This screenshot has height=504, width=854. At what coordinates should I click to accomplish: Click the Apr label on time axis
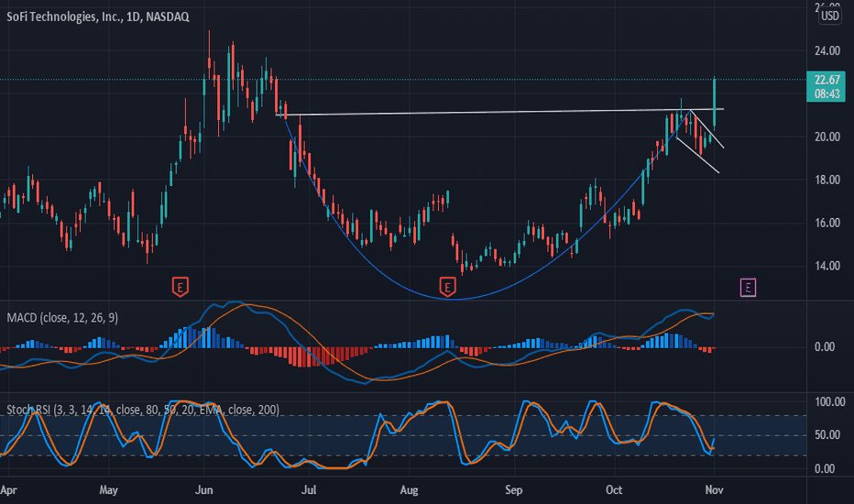pos(9,490)
